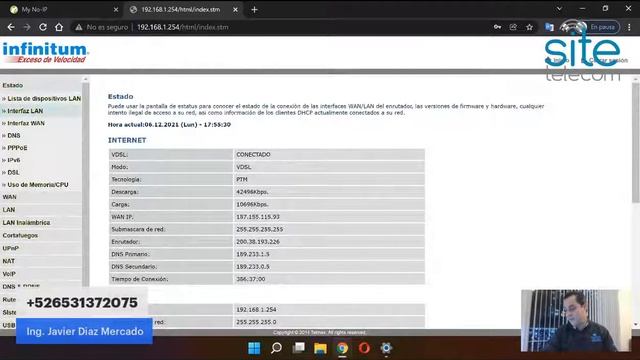This screenshot has height=360, width=640.
Task: Click the browser forward arrow
Action: [x=27, y=27]
